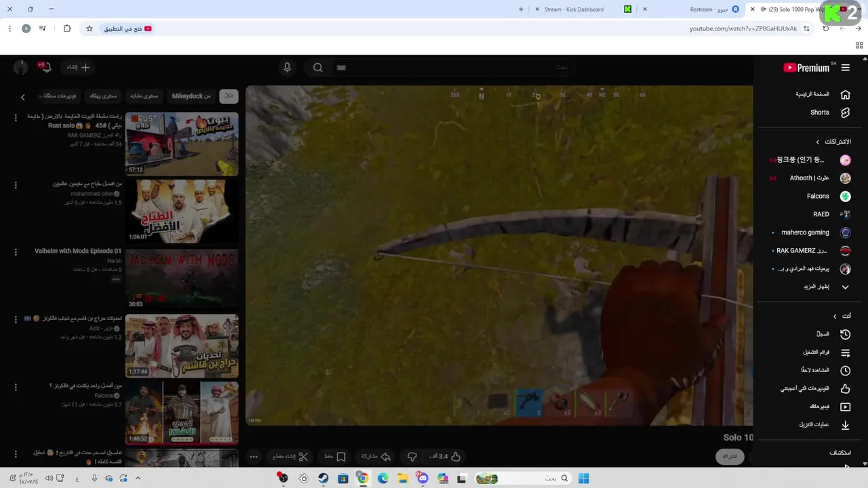The width and height of the screenshot is (868, 488).
Task: Open the account avatar menu
Action: 20,67
